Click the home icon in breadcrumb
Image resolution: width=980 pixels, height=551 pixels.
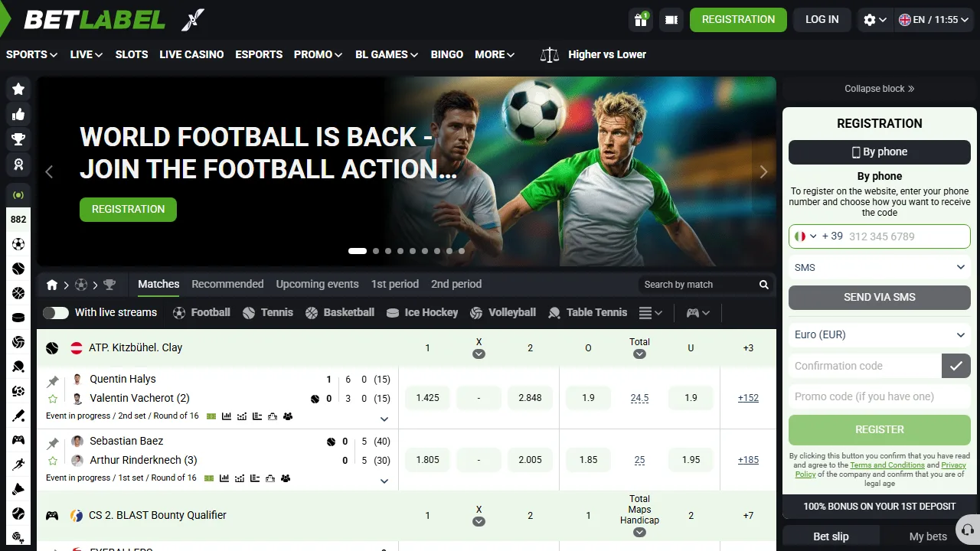[52, 285]
